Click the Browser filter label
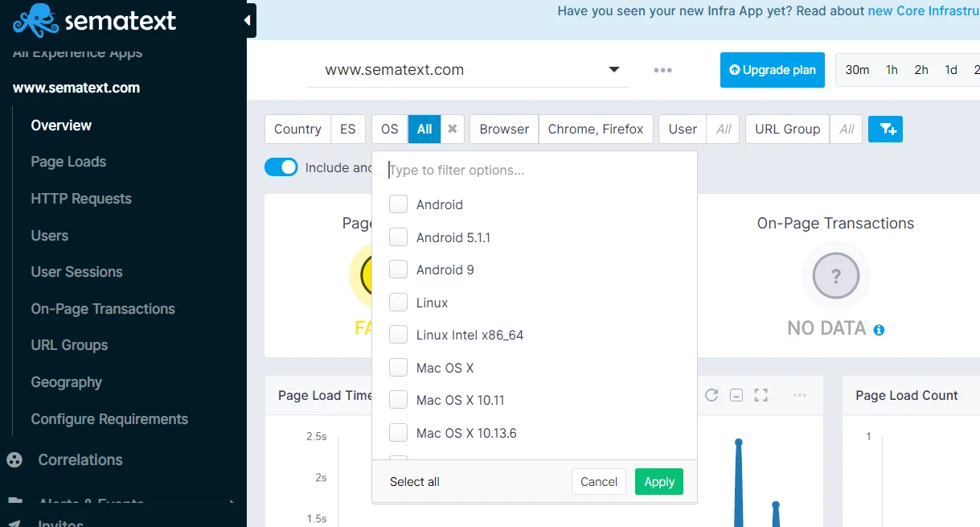The height and width of the screenshot is (527, 980). click(x=504, y=129)
